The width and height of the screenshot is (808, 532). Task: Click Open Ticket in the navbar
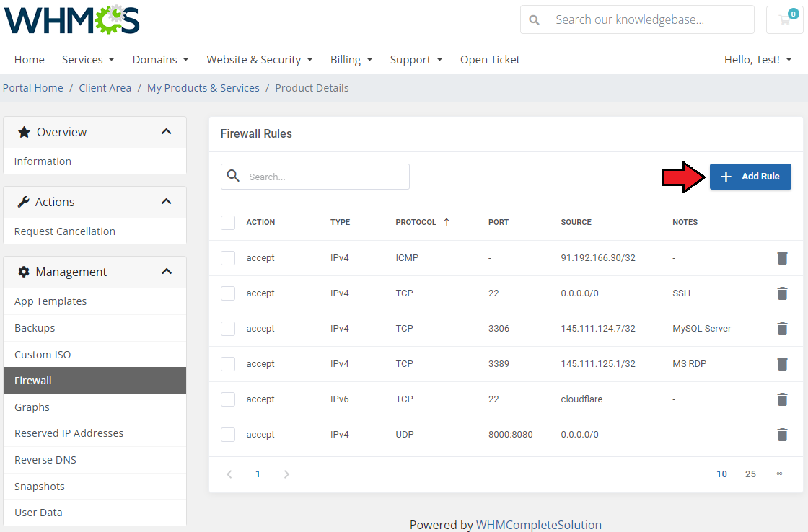(490, 60)
